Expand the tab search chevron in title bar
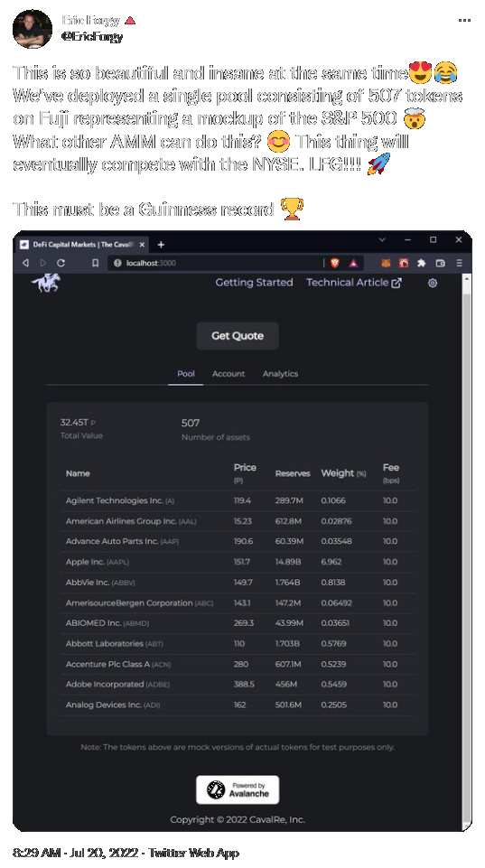The image size is (485, 868). (x=382, y=239)
